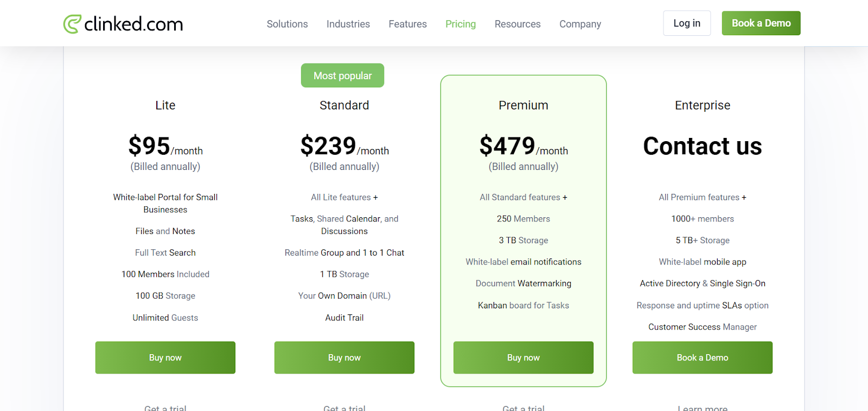
Task: Click Book a Demo for the Enterprise plan
Action: click(702, 357)
